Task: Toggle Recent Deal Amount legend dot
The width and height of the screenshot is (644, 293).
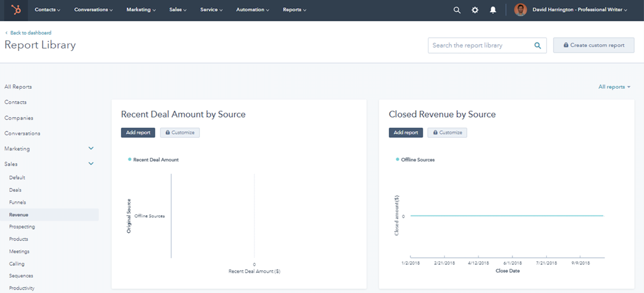Action: pos(130,159)
